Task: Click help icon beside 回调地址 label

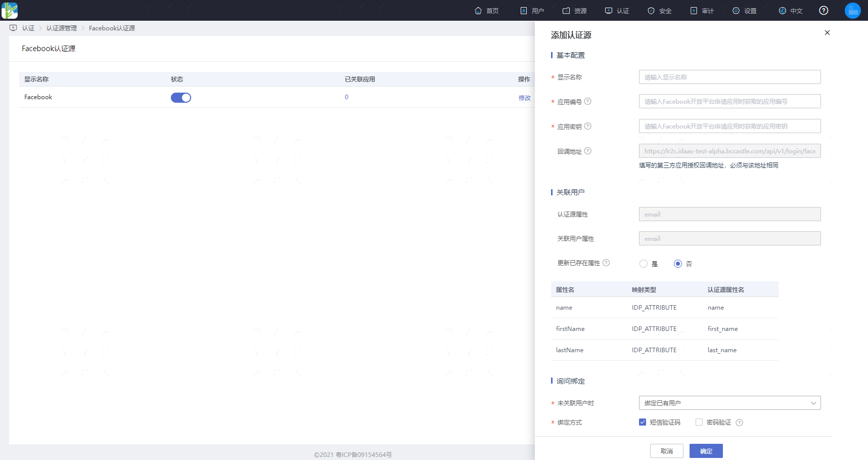Action: (587, 151)
